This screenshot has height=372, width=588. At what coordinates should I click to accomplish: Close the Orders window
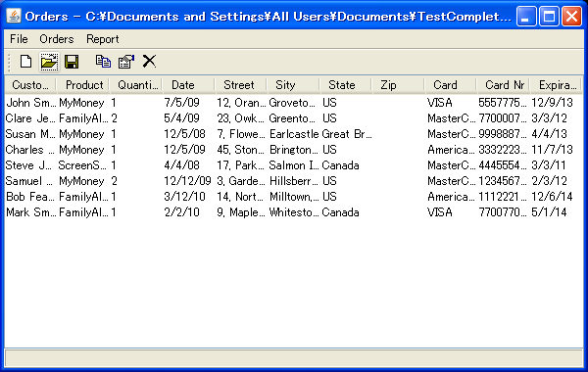pyautogui.click(x=571, y=16)
